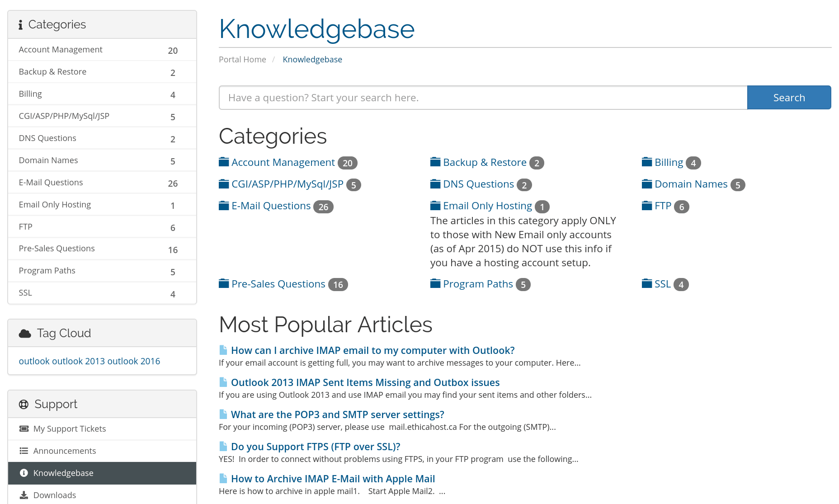This screenshot has height=504, width=839.
Task: Click document icon beside Apple Mail archive article
Action: point(223,478)
